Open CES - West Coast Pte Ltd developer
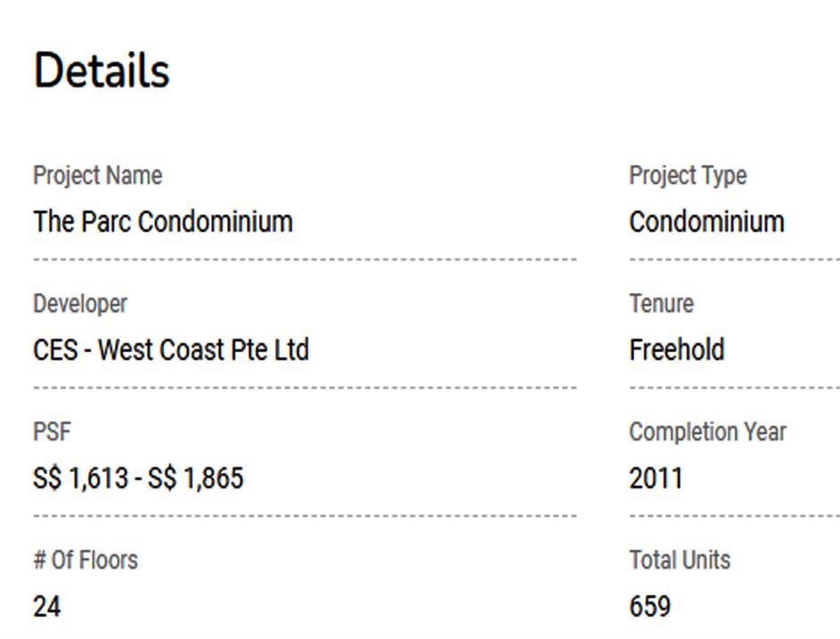This screenshot has width=840, height=639. coord(171,349)
